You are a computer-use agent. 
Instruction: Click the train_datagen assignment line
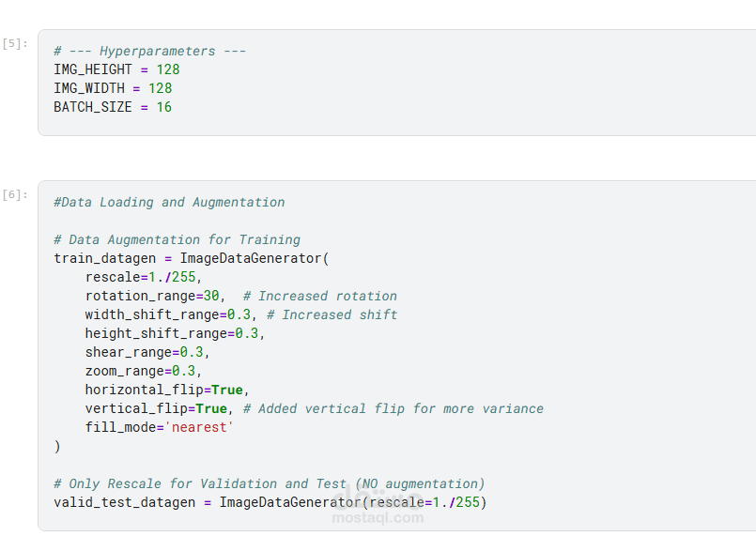(192, 258)
